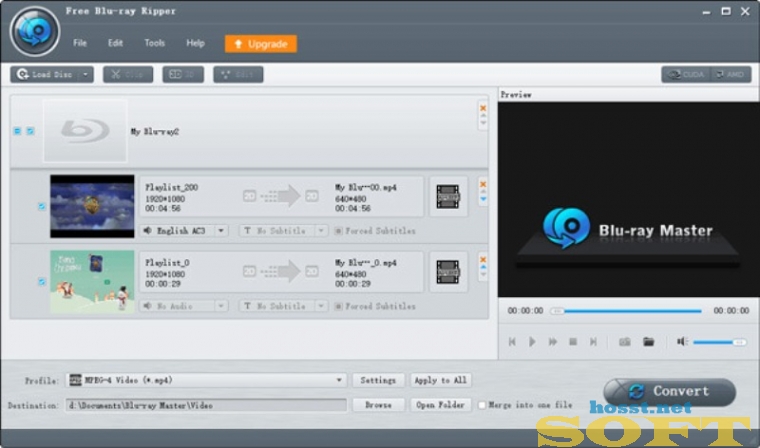Viewport: 760px width, 448px height.
Task: Open output format icon for Playlist_0
Action: click(448, 272)
